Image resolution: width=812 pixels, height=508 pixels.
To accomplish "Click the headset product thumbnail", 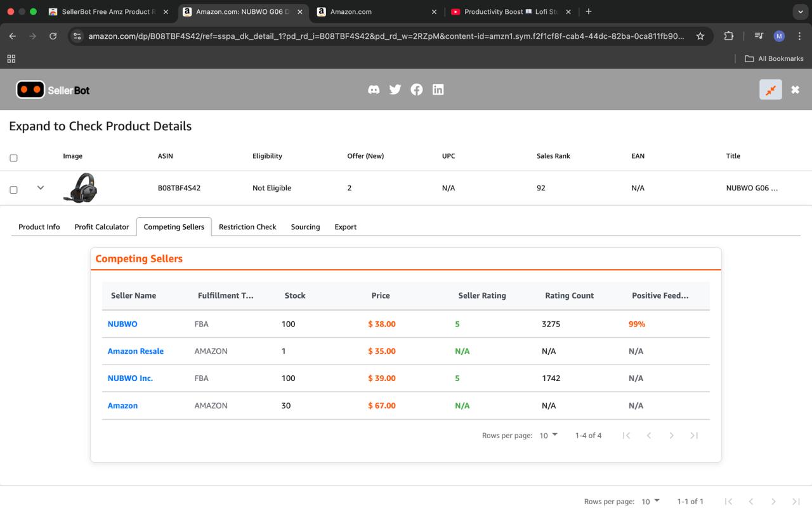I will tap(80, 188).
